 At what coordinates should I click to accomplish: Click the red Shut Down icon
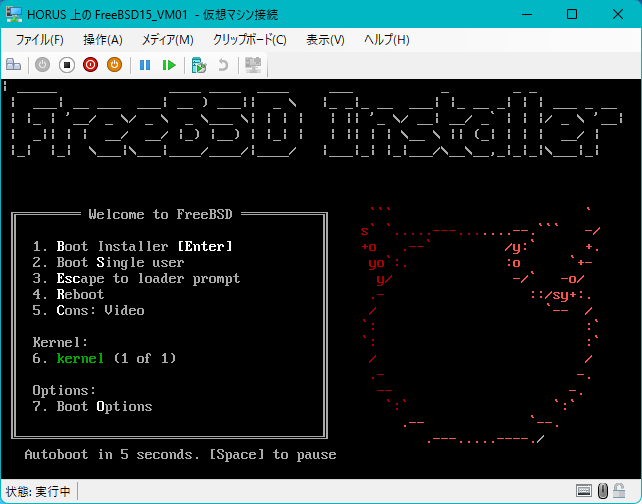(x=90, y=65)
